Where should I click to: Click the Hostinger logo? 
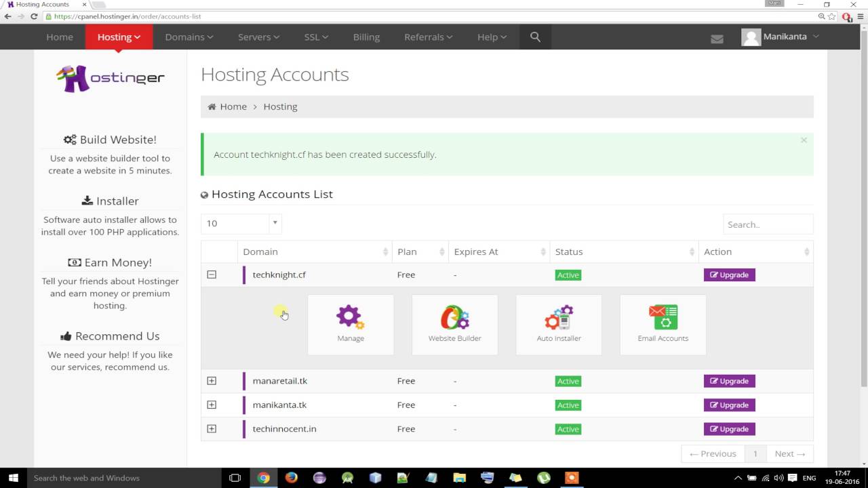tap(110, 78)
